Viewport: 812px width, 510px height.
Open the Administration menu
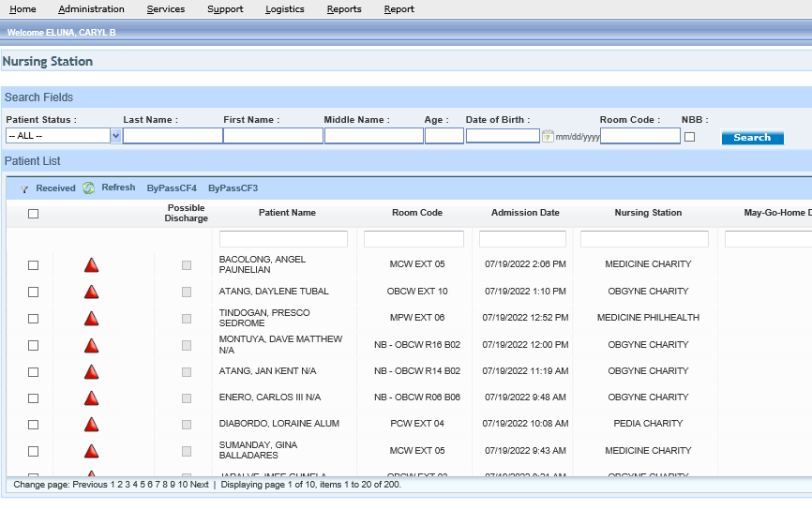coord(91,9)
